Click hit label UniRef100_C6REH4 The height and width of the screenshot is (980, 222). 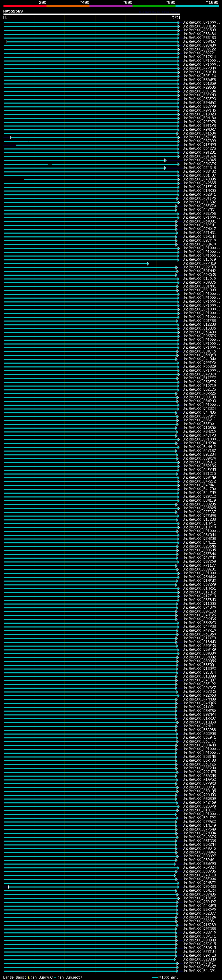coord(199,237)
